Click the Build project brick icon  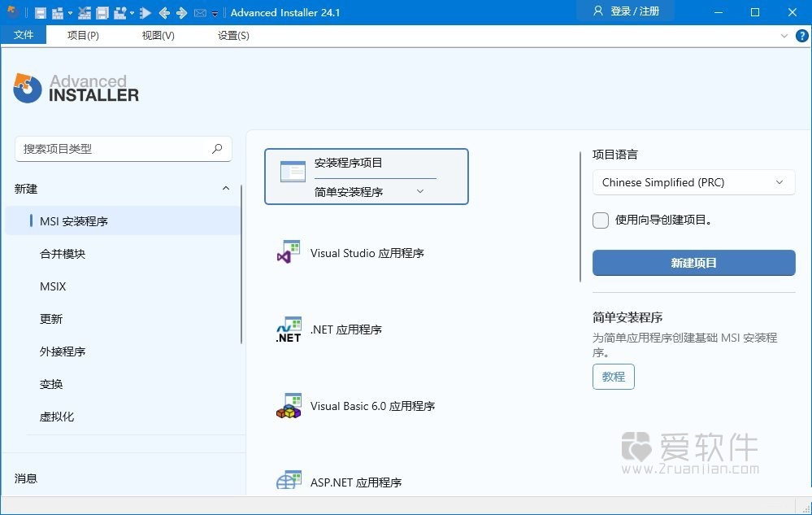58,13
